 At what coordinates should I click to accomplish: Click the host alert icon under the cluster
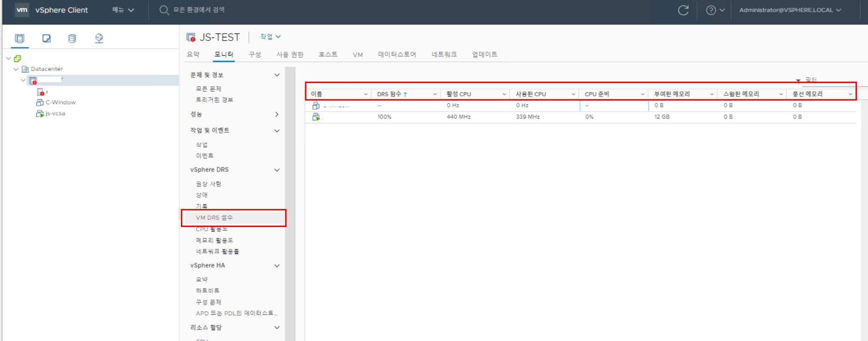[41, 92]
